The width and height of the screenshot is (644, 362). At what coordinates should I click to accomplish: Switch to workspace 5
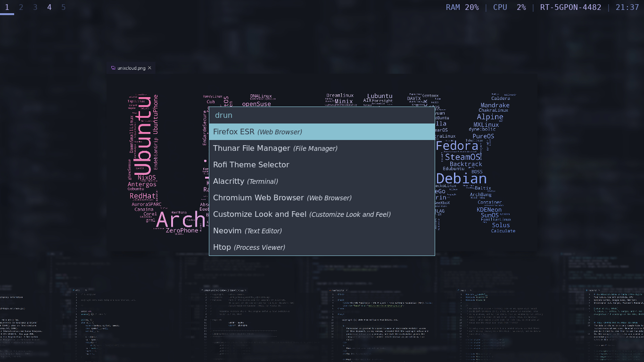(64, 8)
